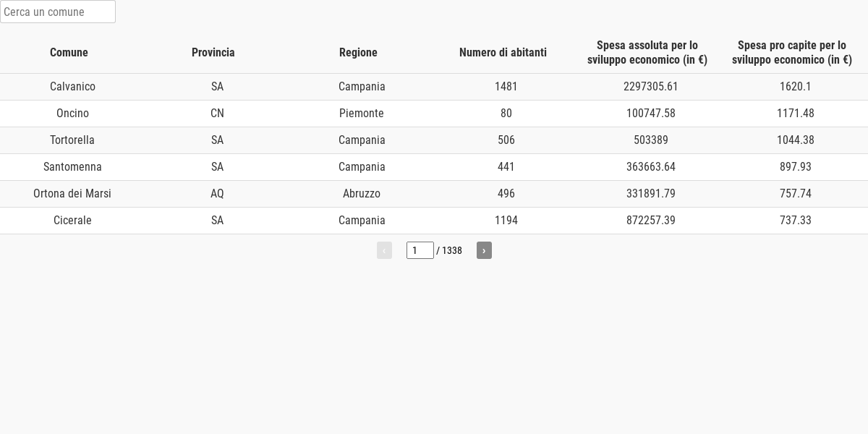Select the Cicerale cell
Screen dimensions: 868x434
pos(72,221)
